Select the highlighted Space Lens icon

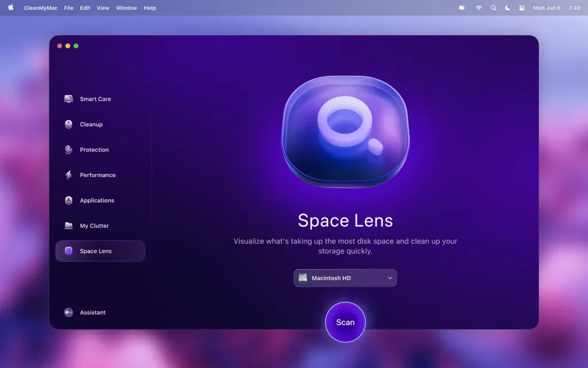(69, 251)
